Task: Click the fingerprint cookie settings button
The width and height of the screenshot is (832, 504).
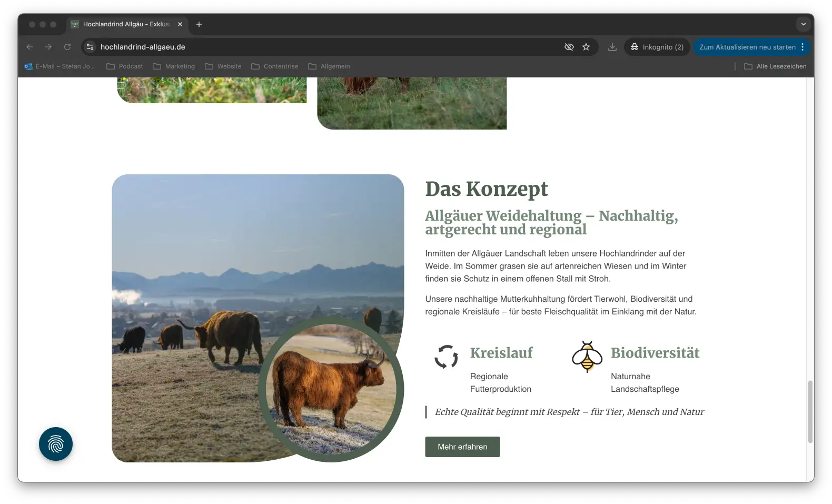Action: click(x=56, y=444)
